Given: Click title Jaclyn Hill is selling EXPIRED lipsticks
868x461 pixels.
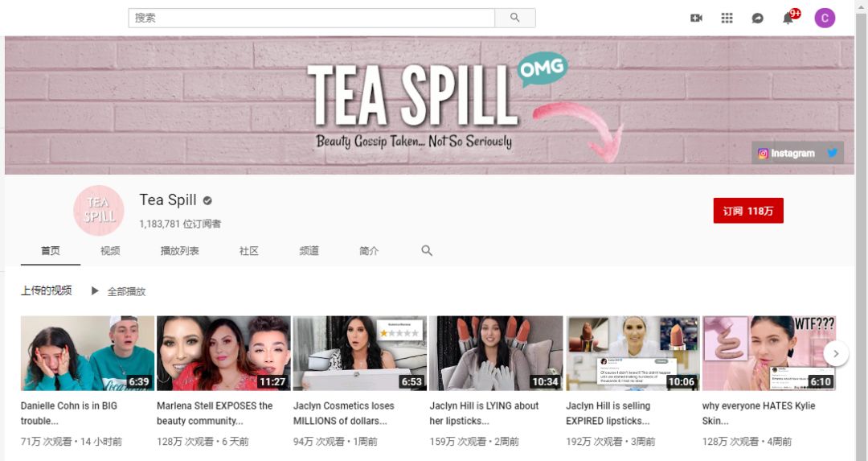Looking at the screenshot, I should (x=608, y=414).
